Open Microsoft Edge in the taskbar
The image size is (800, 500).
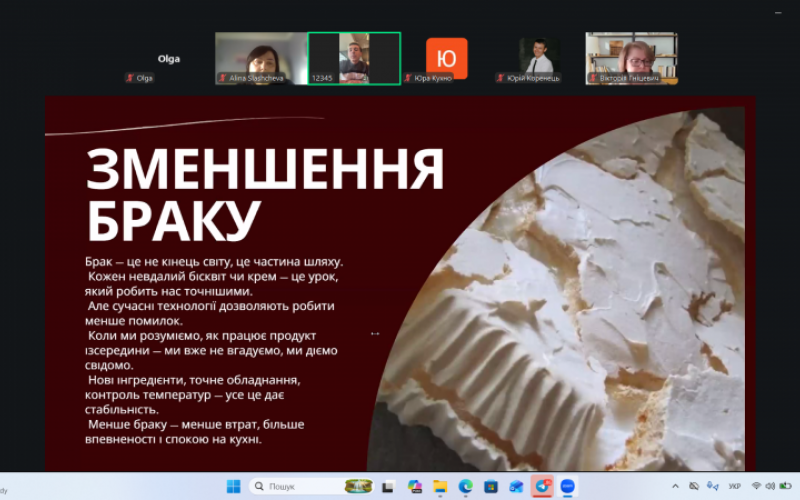coord(465,486)
